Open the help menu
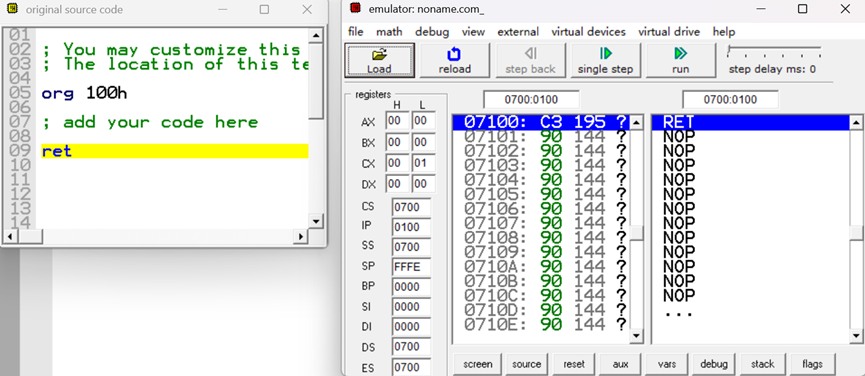865x376 pixels. coord(724,32)
